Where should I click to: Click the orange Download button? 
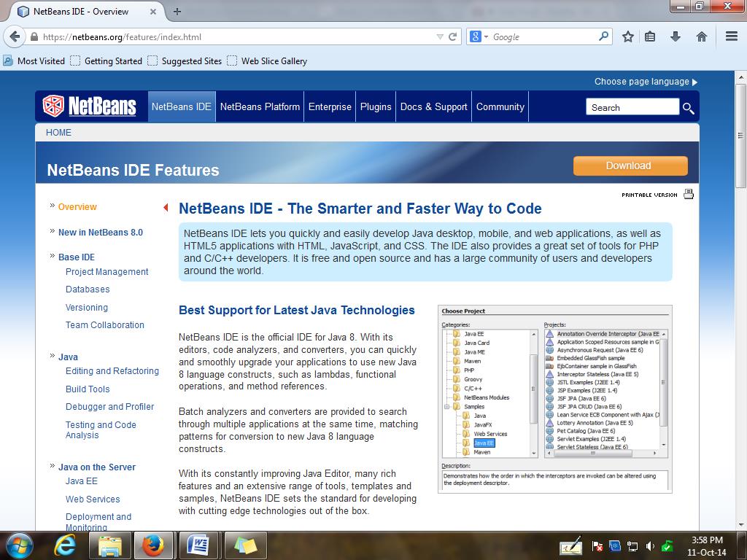pos(630,166)
